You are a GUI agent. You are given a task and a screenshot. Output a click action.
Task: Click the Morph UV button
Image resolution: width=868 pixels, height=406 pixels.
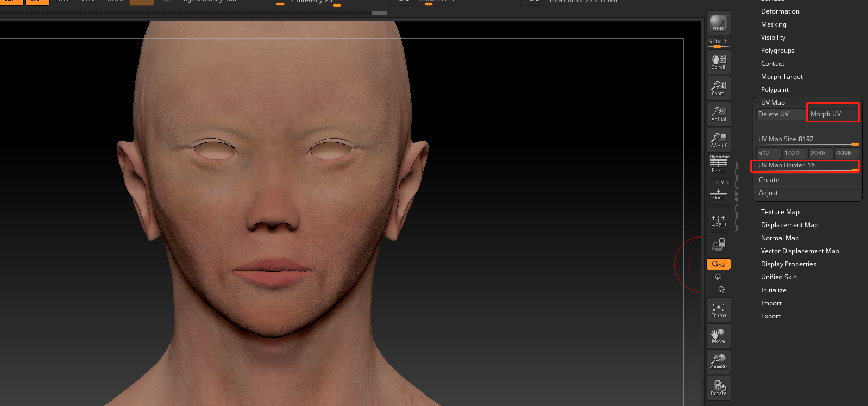coord(833,114)
